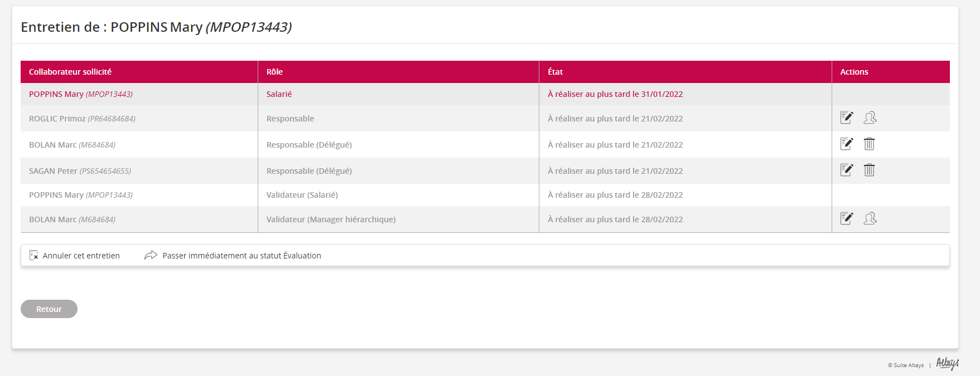Open the edit icon for SAGAN Peter
This screenshot has height=376, width=980.
click(846, 170)
